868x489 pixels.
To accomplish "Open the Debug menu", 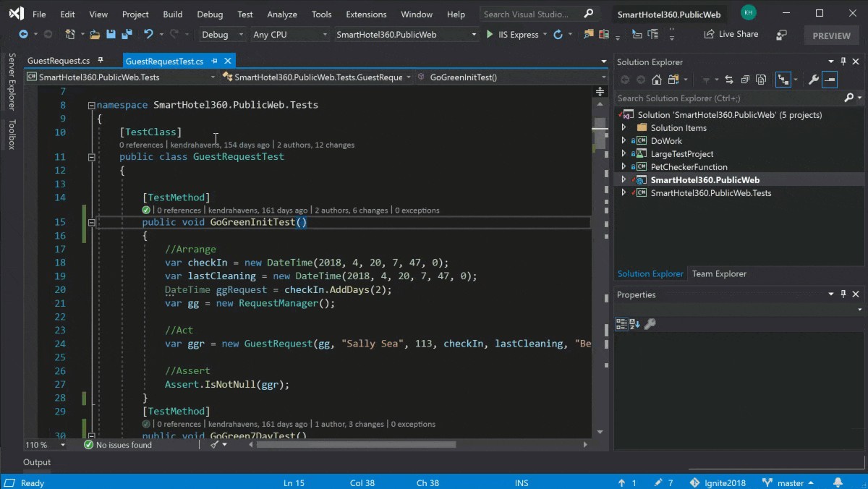I will click(x=210, y=13).
